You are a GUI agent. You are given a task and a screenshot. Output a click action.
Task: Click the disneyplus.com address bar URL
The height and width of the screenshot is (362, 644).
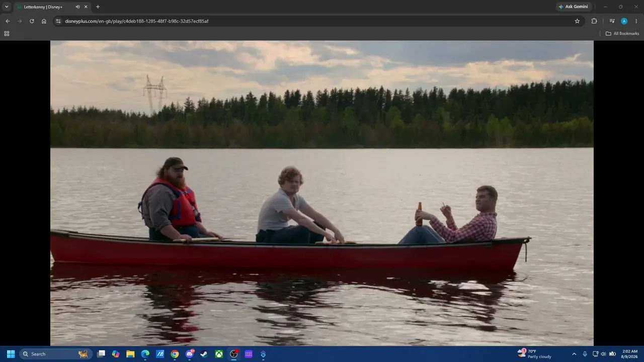coord(136,21)
